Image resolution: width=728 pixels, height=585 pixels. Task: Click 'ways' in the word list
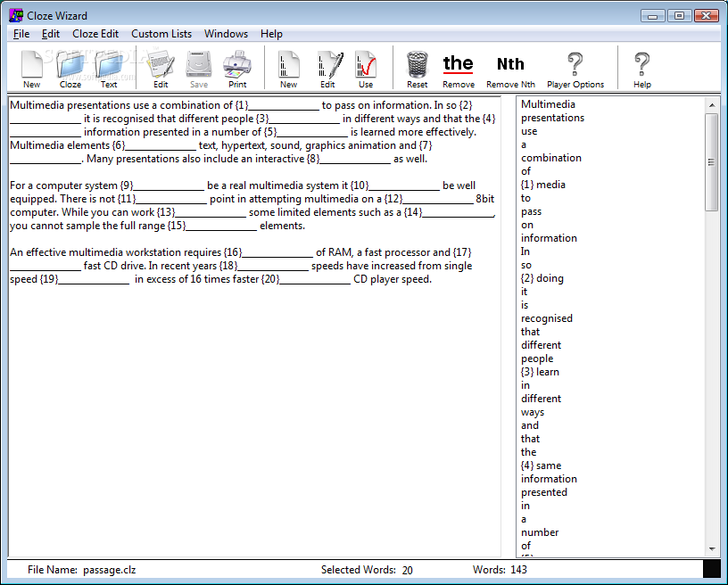[x=533, y=412]
